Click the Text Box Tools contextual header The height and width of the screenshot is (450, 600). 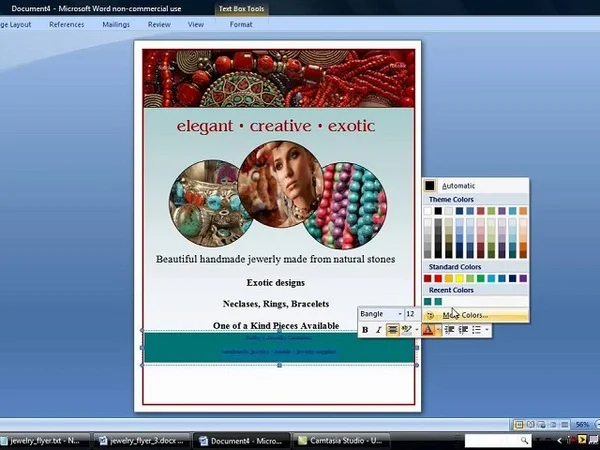[241, 8]
